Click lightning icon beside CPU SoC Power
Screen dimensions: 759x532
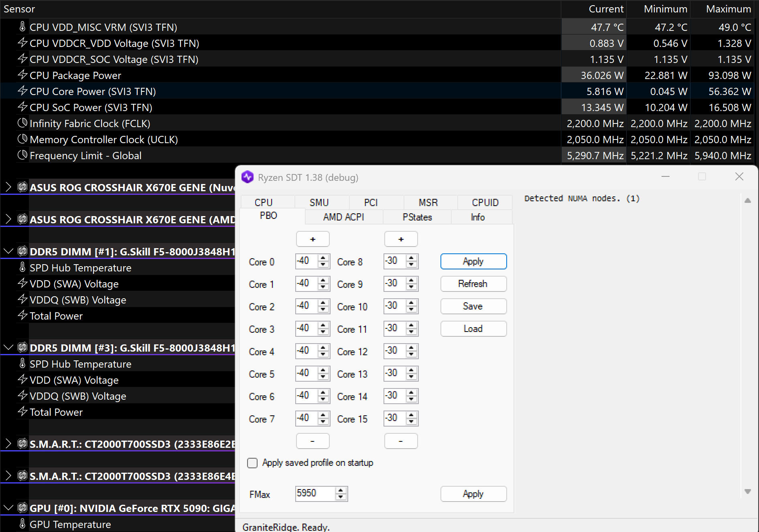coord(22,107)
